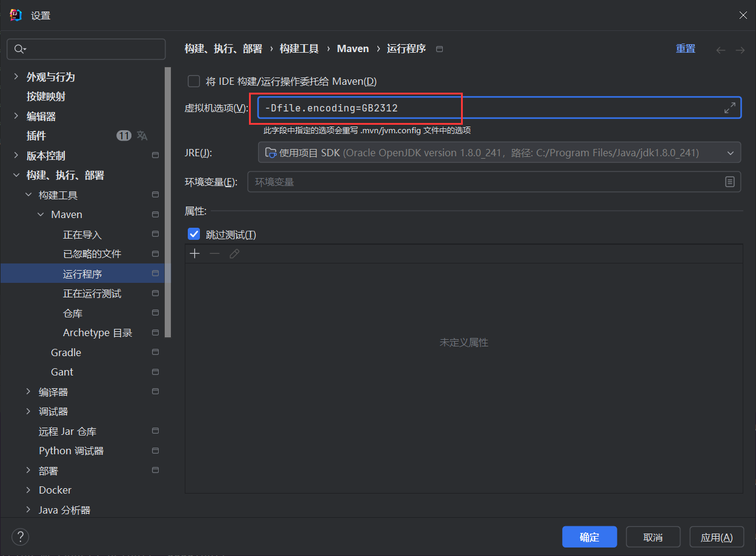Expand the Docker tree node

[x=28, y=490]
